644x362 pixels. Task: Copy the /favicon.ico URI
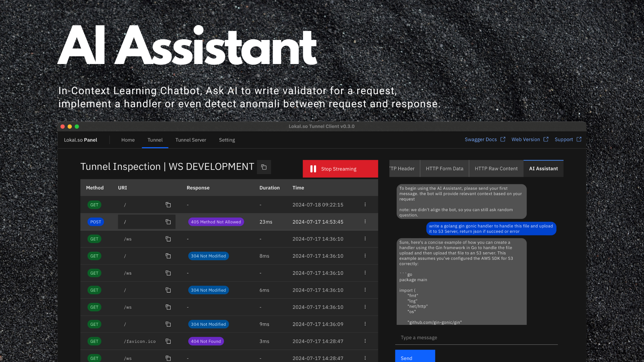(168, 341)
